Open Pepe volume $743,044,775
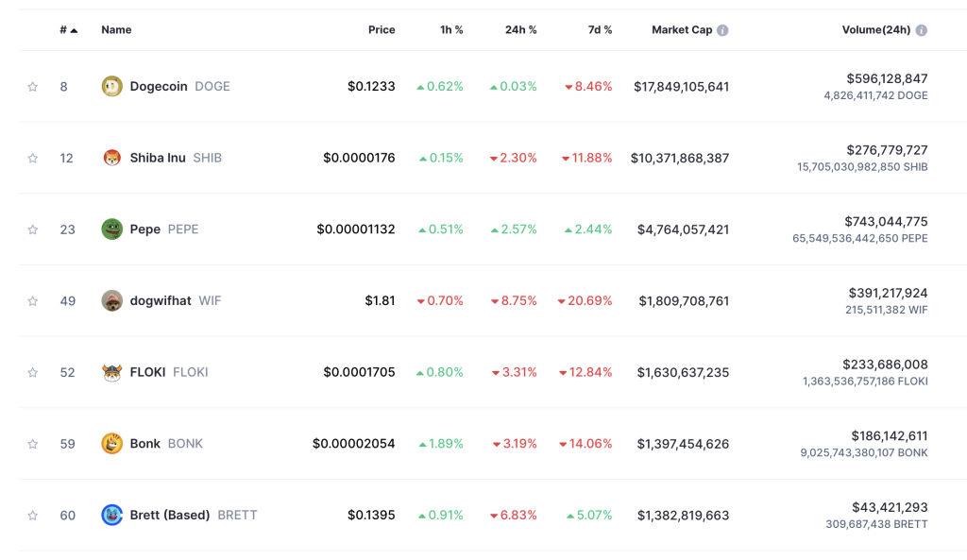967x560 pixels. point(886,222)
